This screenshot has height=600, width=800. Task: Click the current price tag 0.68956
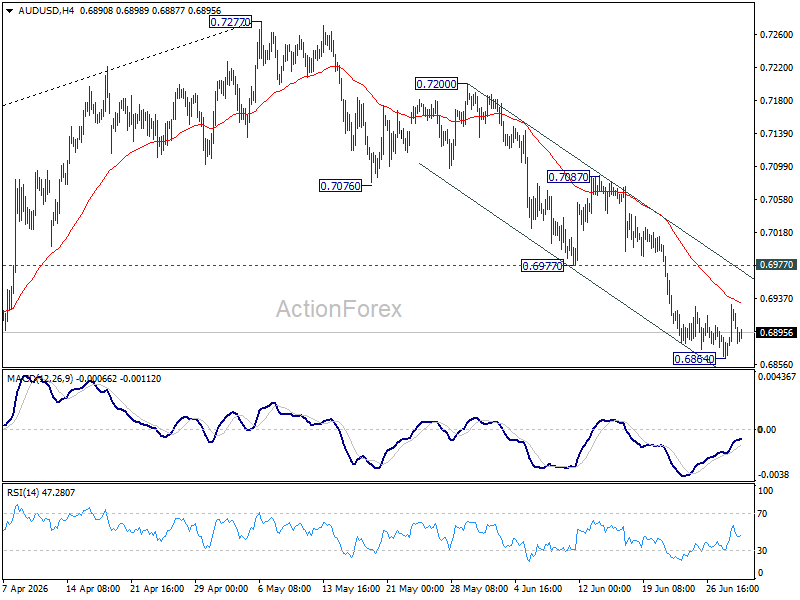coord(776,333)
